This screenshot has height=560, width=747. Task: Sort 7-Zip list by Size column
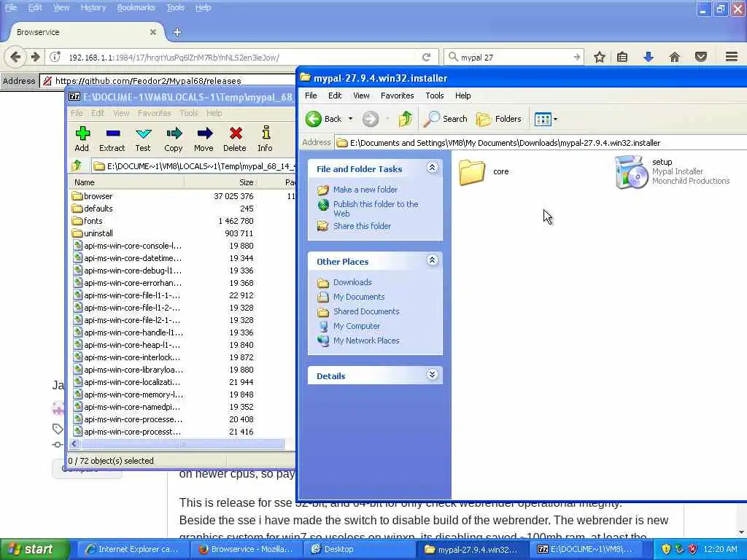(220, 182)
